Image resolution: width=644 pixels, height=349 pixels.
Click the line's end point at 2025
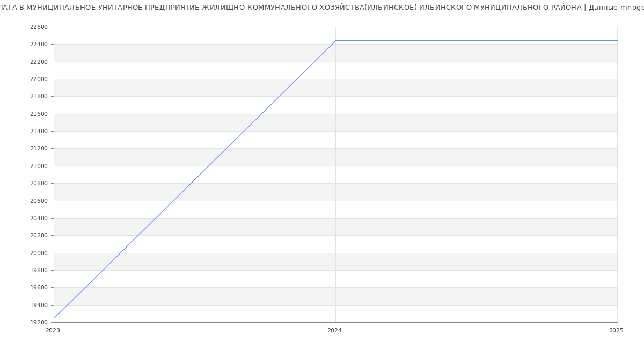[x=617, y=41]
